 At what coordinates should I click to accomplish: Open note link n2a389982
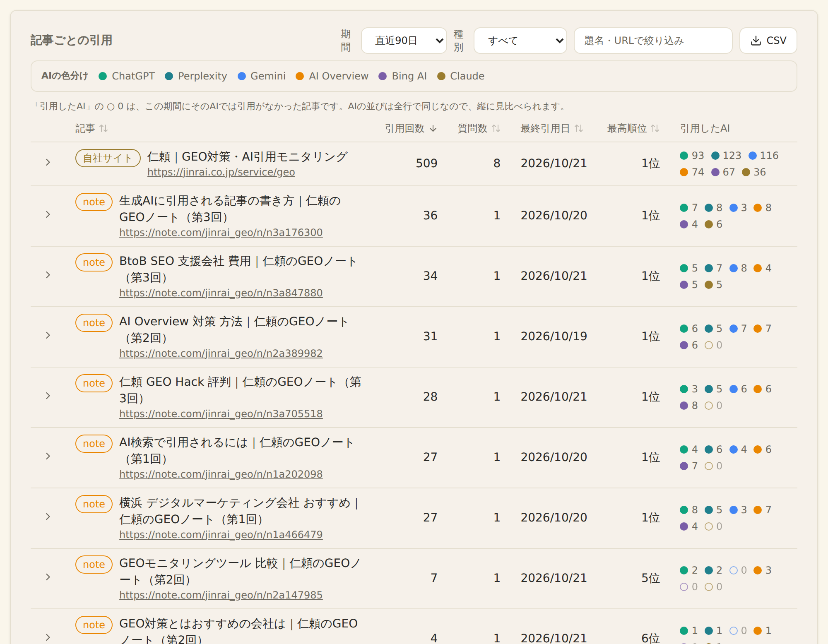tap(221, 353)
